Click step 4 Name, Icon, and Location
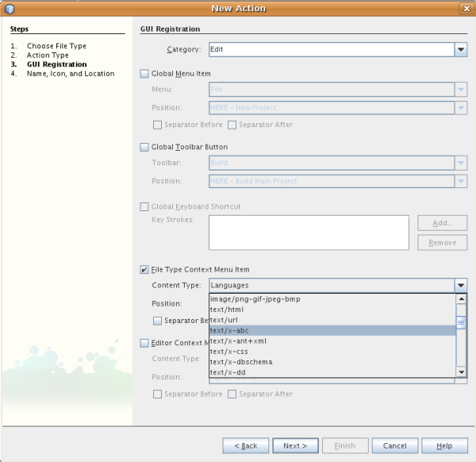476x462 pixels. (x=71, y=74)
